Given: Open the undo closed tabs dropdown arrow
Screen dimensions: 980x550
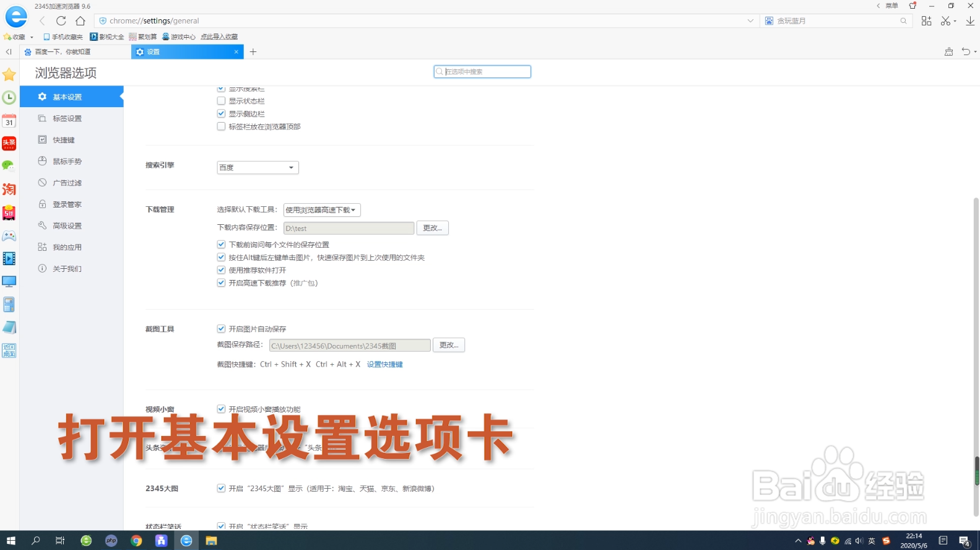Looking at the screenshot, I should pyautogui.click(x=975, y=52).
